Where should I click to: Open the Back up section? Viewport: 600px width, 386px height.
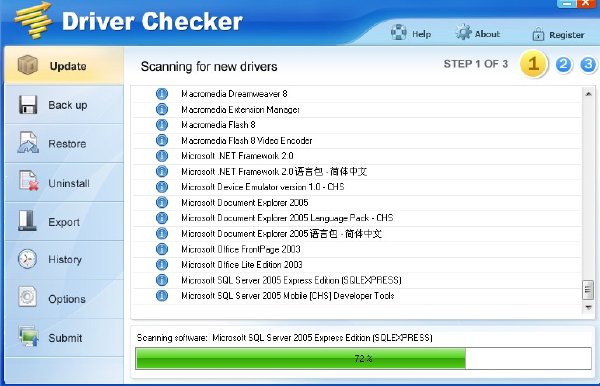pyautogui.click(x=64, y=104)
